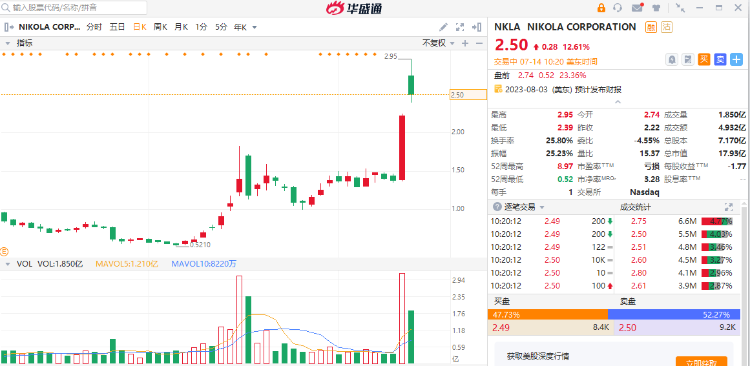Focus the stock code search field

point(74,8)
